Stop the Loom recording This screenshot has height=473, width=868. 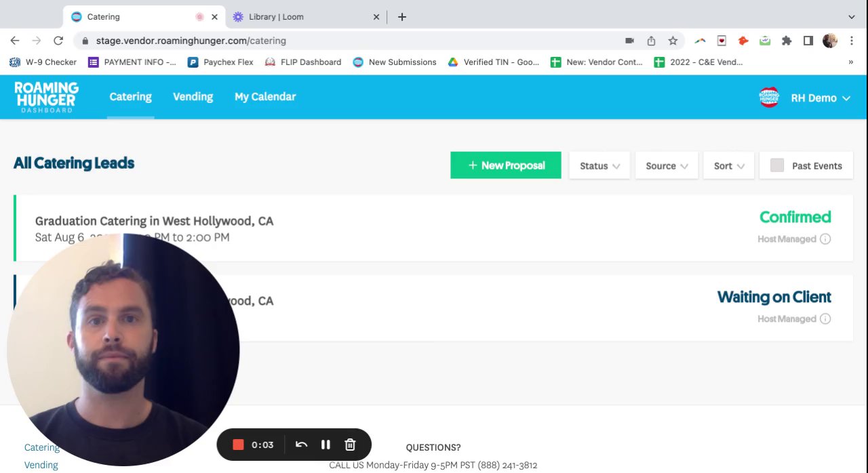[238, 445]
